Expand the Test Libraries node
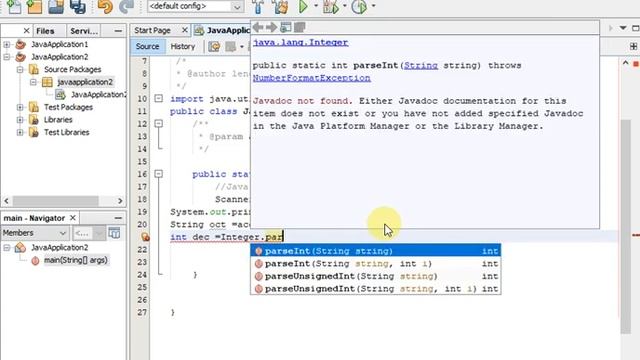The image size is (640, 360). 20,133
